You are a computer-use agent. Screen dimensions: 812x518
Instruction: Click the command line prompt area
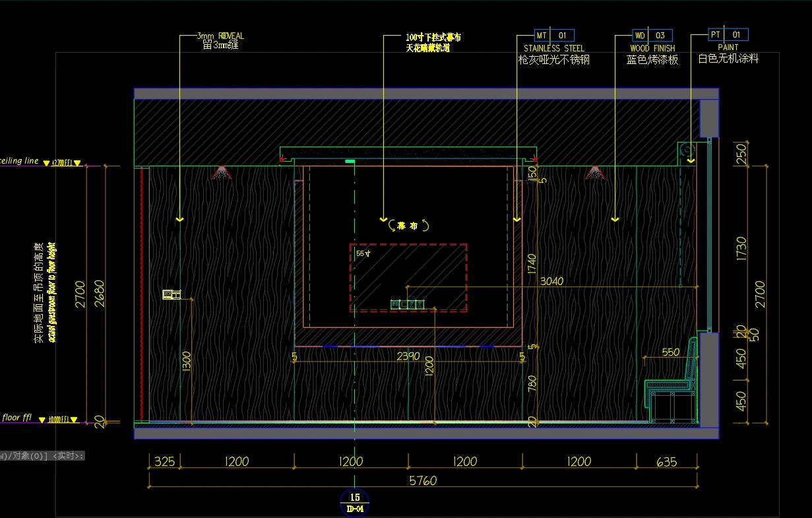tap(42, 455)
